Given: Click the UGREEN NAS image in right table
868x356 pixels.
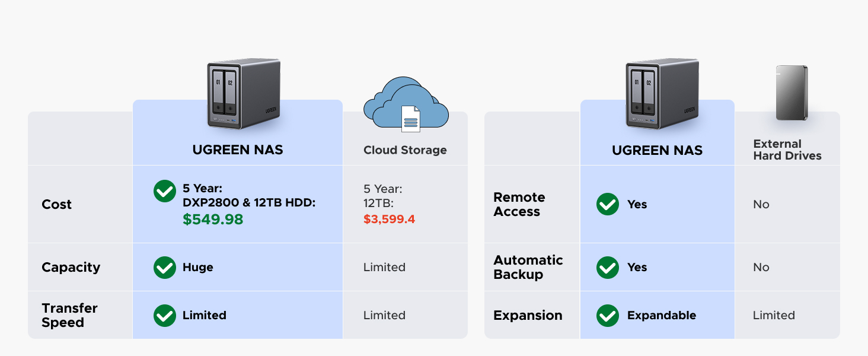Looking at the screenshot, I should (662, 94).
